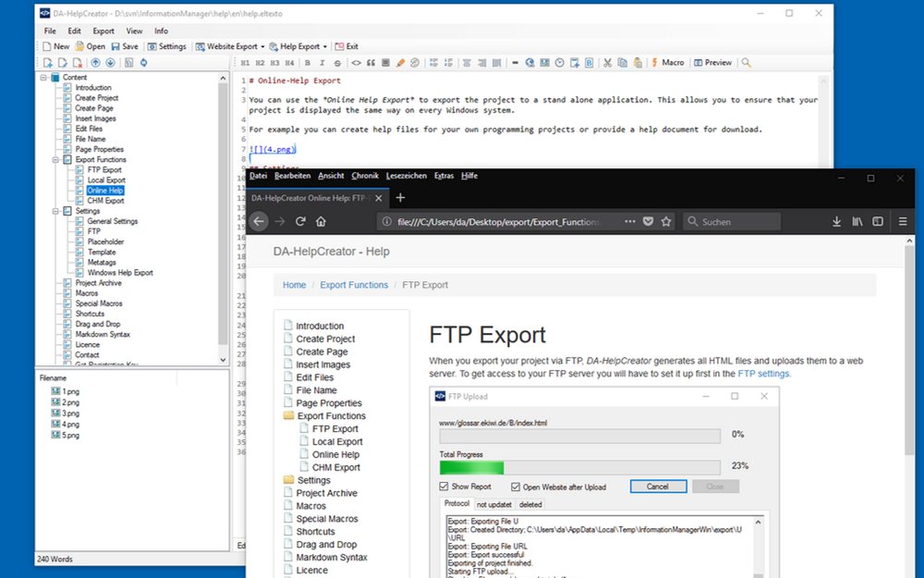
Task: Add a new page in the content toolbar
Action: tap(48, 63)
